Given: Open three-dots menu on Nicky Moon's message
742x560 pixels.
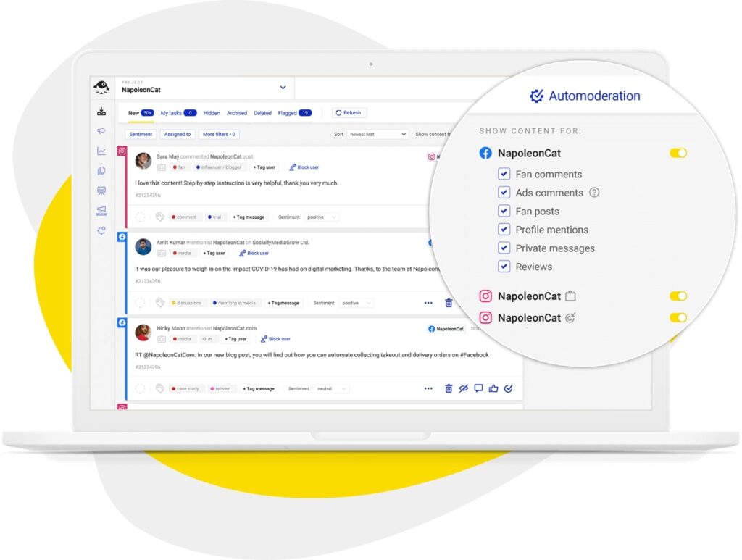Looking at the screenshot, I should coord(428,388).
